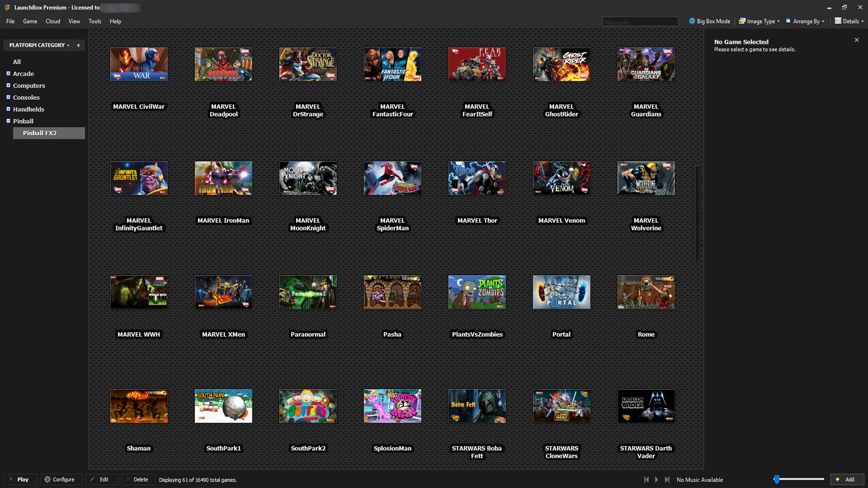Select the STARWARS Darth Vader thumbnail
Screen dimensions: 868x488
point(646,406)
